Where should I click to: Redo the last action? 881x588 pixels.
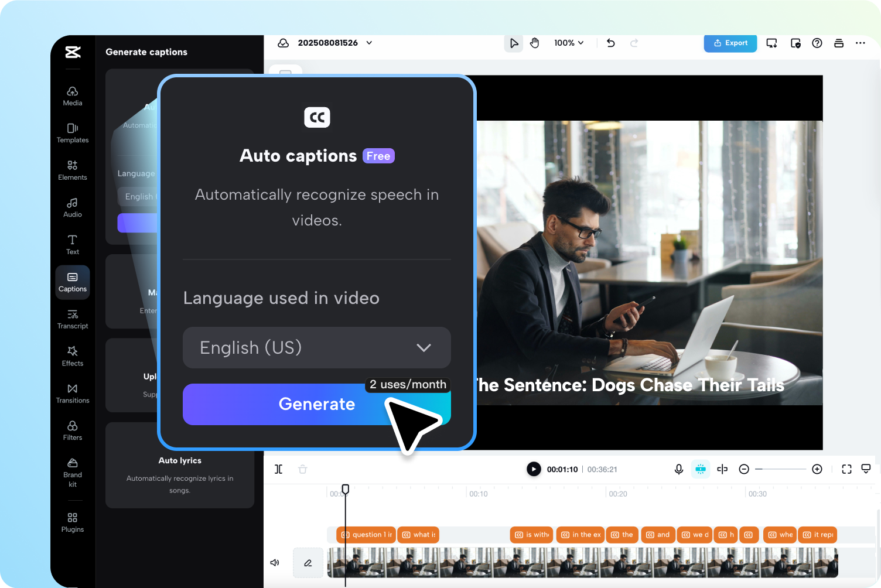tap(634, 43)
